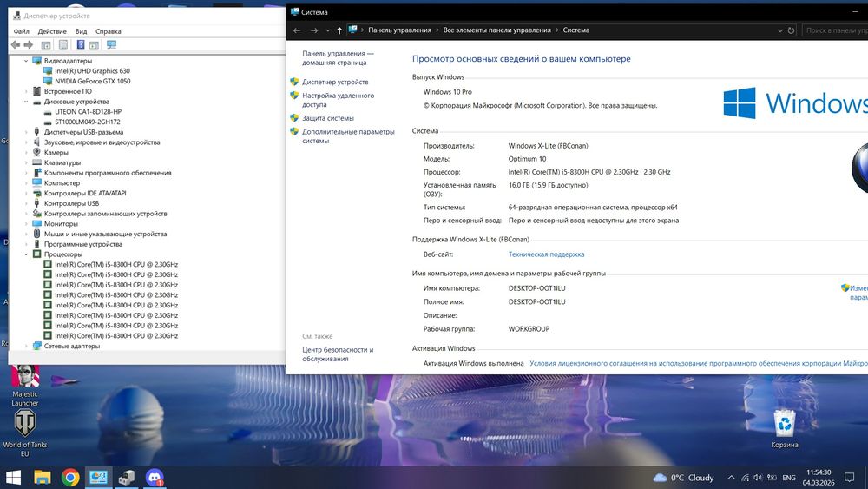Click the Контроллеры USB plug icon
Screen dimensions: 868x489
pyautogui.click(x=37, y=203)
